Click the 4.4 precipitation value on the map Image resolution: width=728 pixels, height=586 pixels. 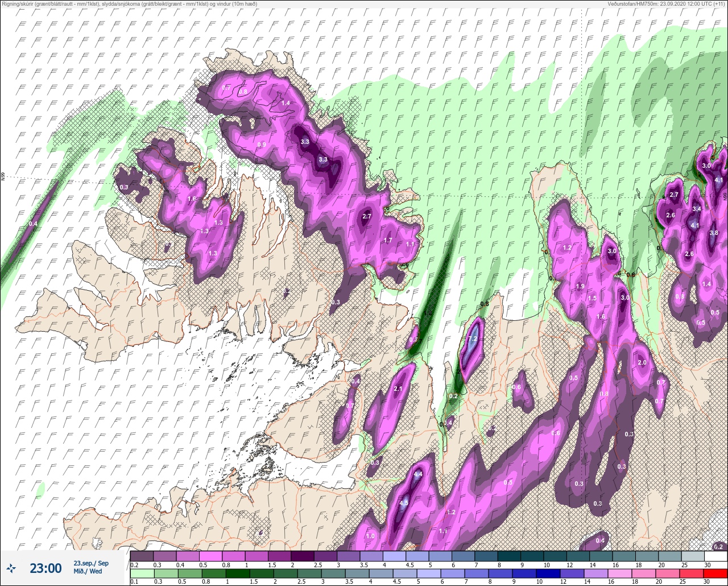coord(418,474)
